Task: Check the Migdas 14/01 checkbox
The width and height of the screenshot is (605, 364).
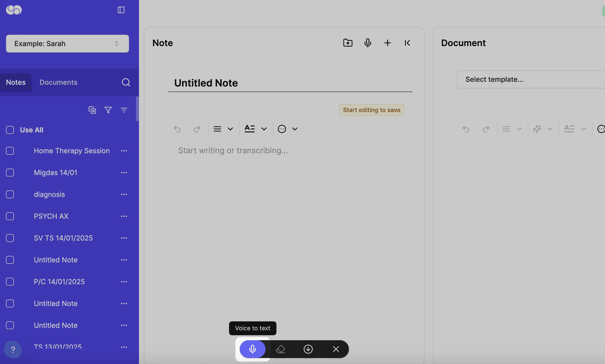Action: pyautogui.click(x=10, y=173)
